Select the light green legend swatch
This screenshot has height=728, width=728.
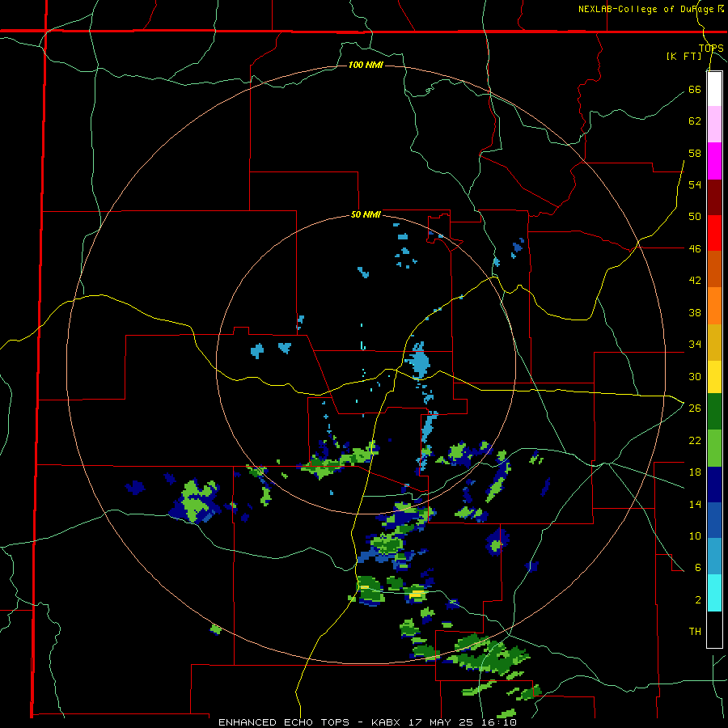714,448
